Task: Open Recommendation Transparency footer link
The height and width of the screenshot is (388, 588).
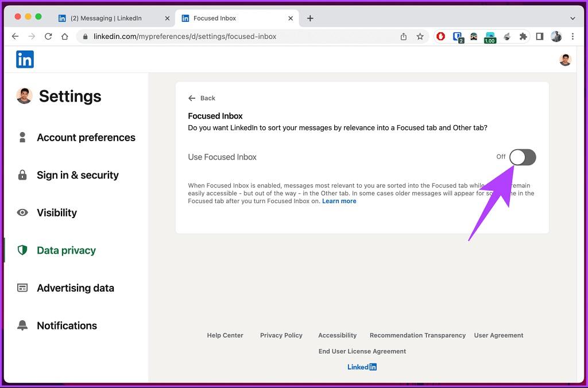Action: pos(418,335)
